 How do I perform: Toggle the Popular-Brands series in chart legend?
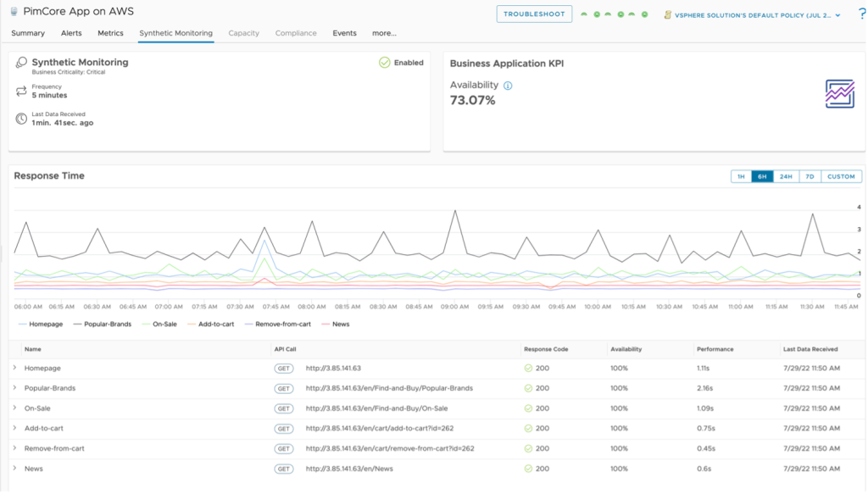click(103, 325)
